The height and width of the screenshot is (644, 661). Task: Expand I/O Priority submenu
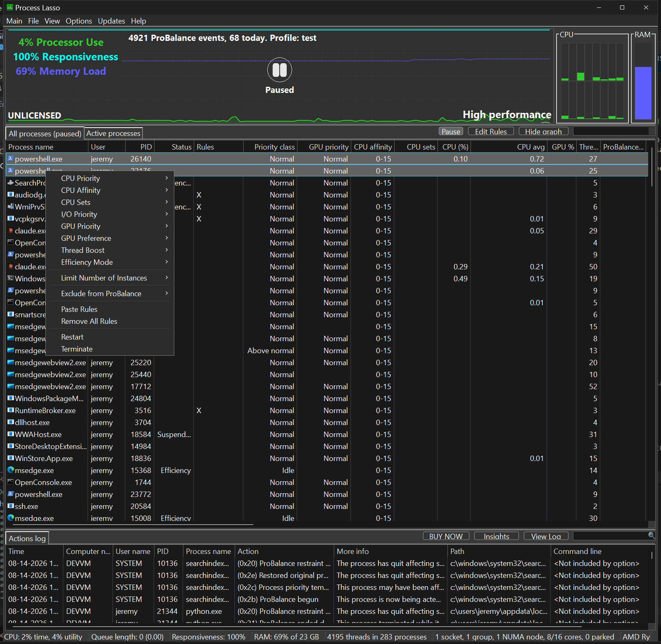coord(110,214)
